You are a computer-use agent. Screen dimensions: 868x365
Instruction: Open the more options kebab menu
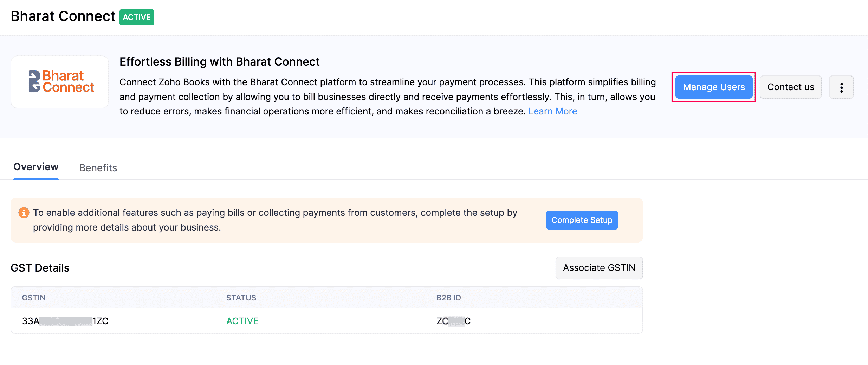click(x=841, y=87)
